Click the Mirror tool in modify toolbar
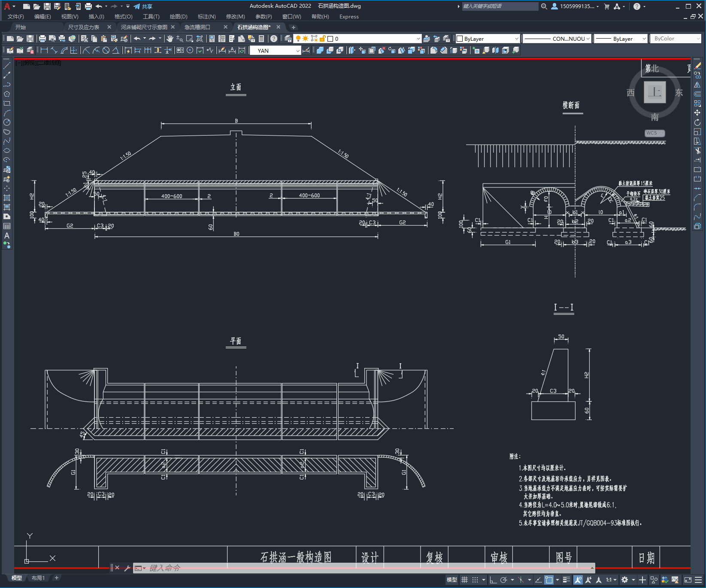 coord(697,84)
